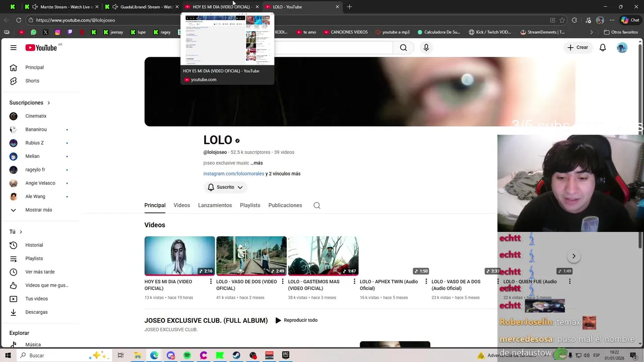Expand channel description with ...más
The height and width of the screenshot is (362, 644).
click(x=257, y=163)
